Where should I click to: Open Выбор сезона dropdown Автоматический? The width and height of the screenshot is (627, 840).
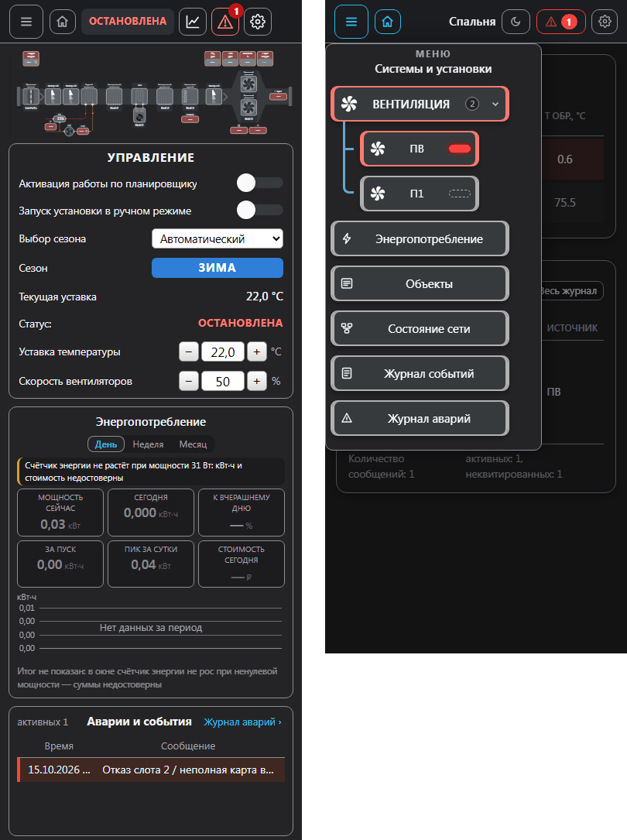[x=218, y=239]
